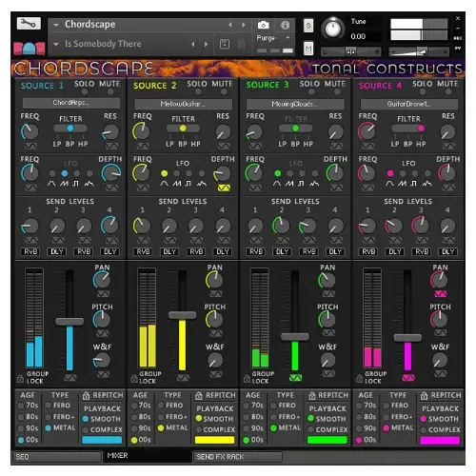Go to the next instrument arrow beside Chordscape

[244, 25]
